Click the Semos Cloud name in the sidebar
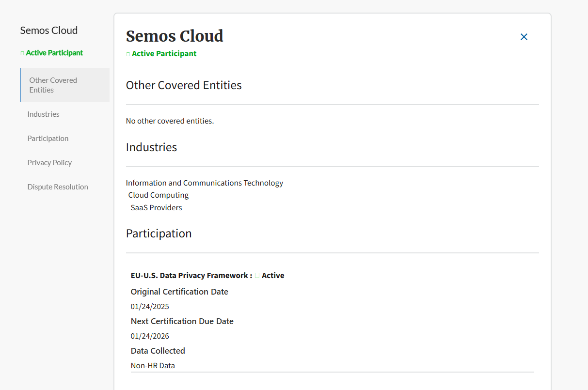This screenshot has height=390, width=588. 48,30
